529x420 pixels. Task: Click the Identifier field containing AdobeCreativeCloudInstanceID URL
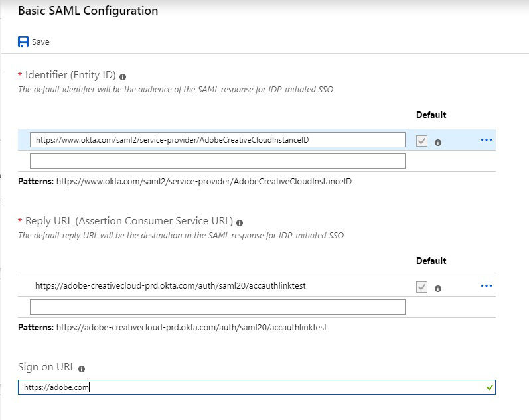coord(218,139)
